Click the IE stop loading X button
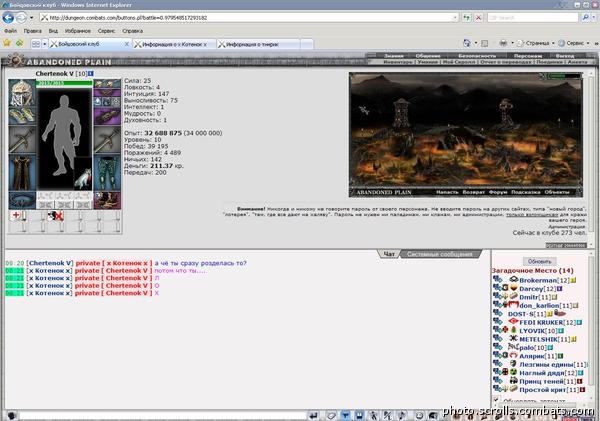600x421 pixels. (478, 18)
